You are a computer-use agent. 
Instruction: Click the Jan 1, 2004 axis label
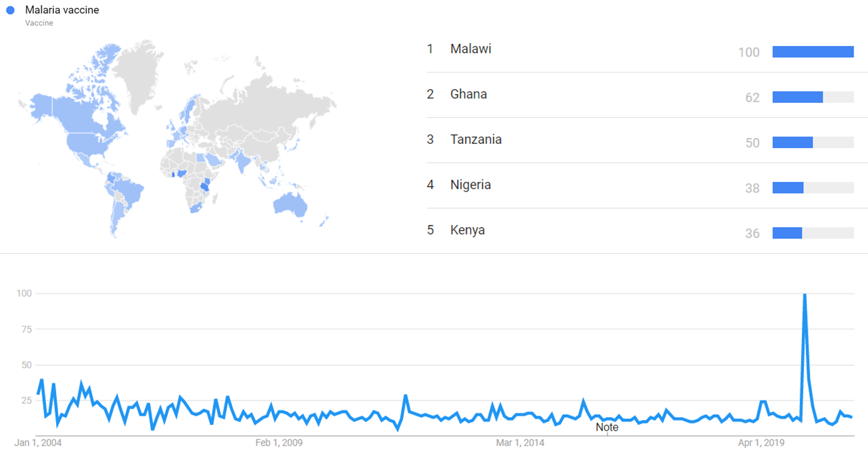pyautogui.click(x=39, y=443)
